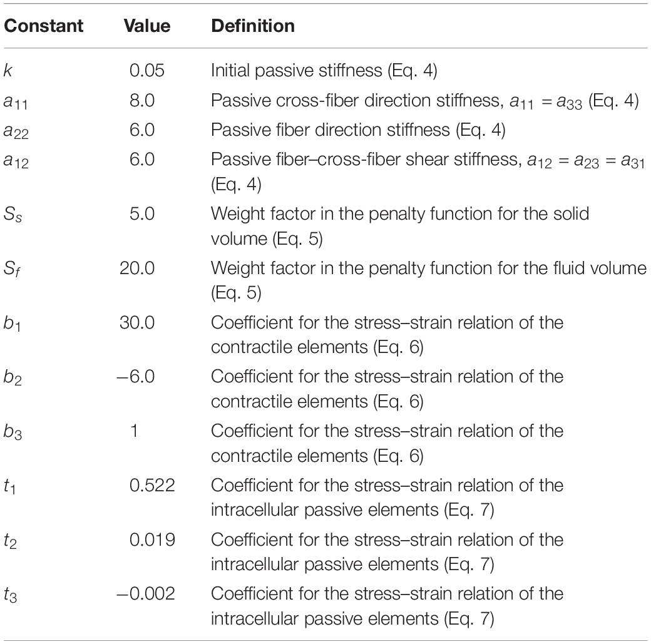Screen dimensions: 651x644
Task: Click the a12 constant symbol
Action: [x=16, y=161]
